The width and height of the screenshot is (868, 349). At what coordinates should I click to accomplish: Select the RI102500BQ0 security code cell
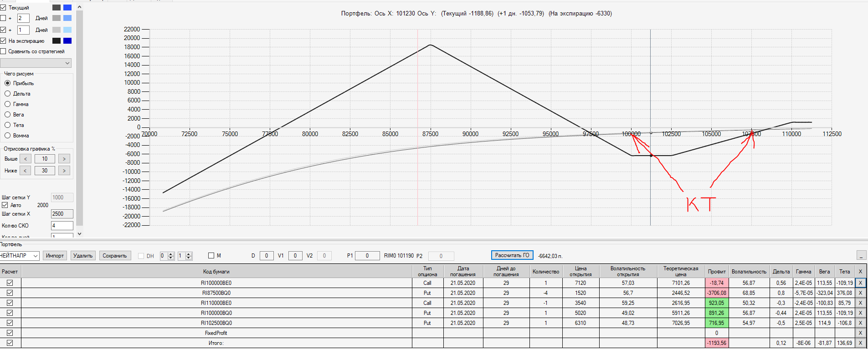[x=216, y=323]
